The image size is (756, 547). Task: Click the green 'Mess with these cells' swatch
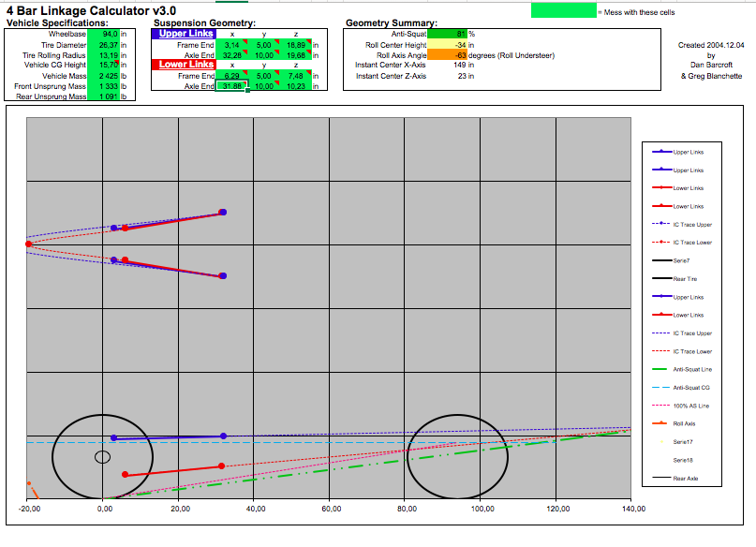coord(564,10)
